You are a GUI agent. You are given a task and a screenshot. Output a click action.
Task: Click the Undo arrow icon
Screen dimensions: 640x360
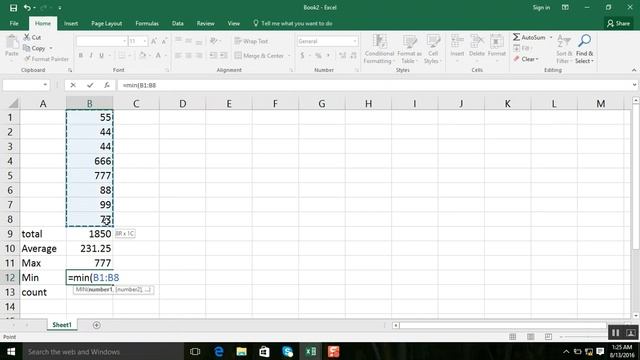[27, 8]
